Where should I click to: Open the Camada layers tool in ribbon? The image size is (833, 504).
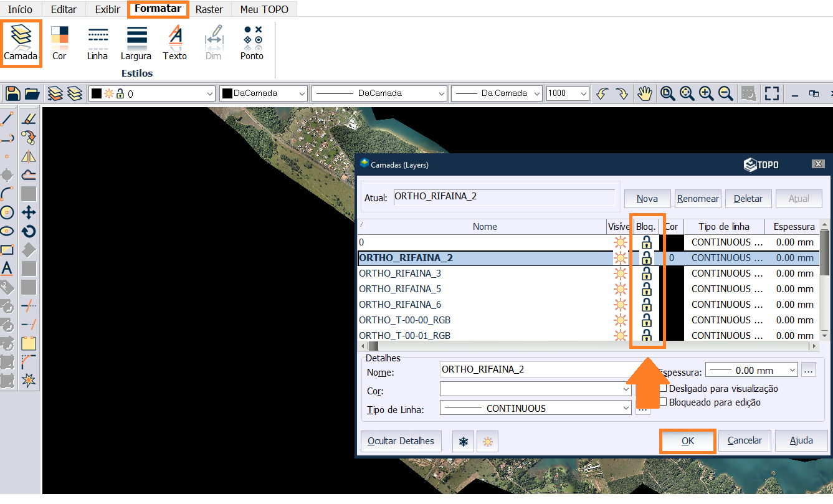click(x=21, y=42)
